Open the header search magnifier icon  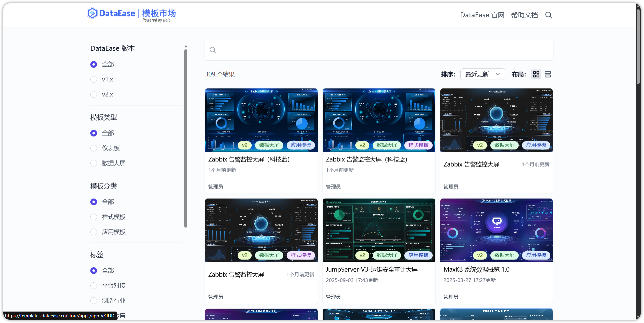coord(549,15)
